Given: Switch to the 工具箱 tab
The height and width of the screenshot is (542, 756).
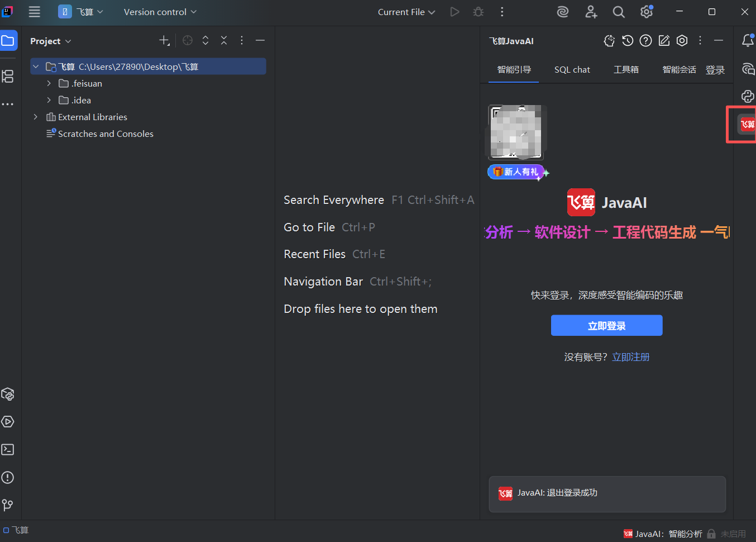Looking at the screenshot, I should pos(626,69).
